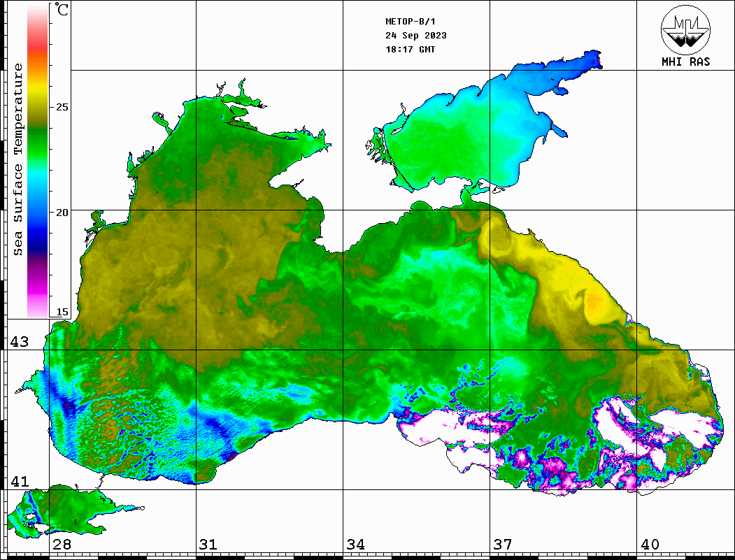This screenshot has height=560, width=735.
Task: Click the '25' tick on color scale
Action: 62,107
